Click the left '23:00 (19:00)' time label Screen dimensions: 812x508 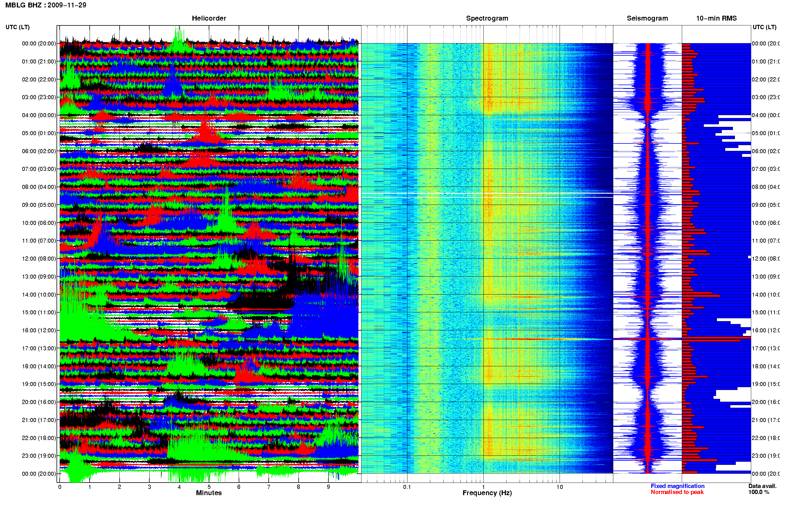point(39,456)
